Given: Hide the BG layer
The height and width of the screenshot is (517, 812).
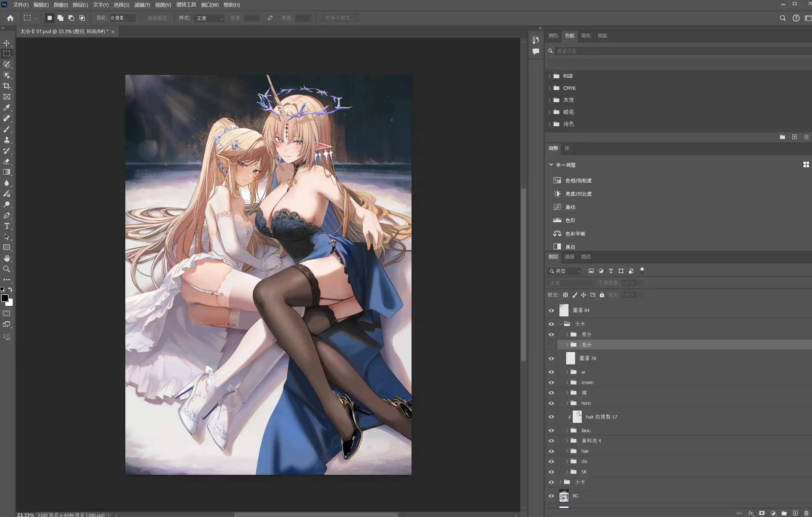Looking at the screenshot, I should pos(551,496).
